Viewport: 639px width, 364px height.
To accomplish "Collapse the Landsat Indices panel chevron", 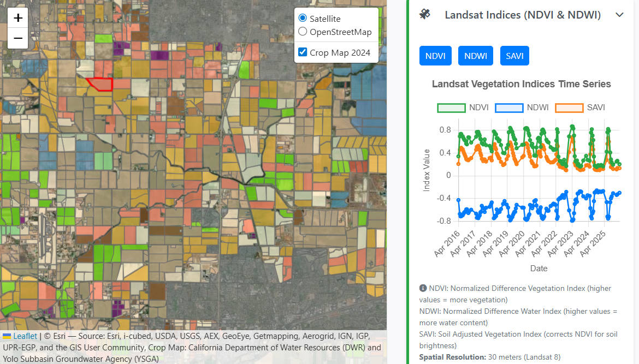I will pos(619,15).
